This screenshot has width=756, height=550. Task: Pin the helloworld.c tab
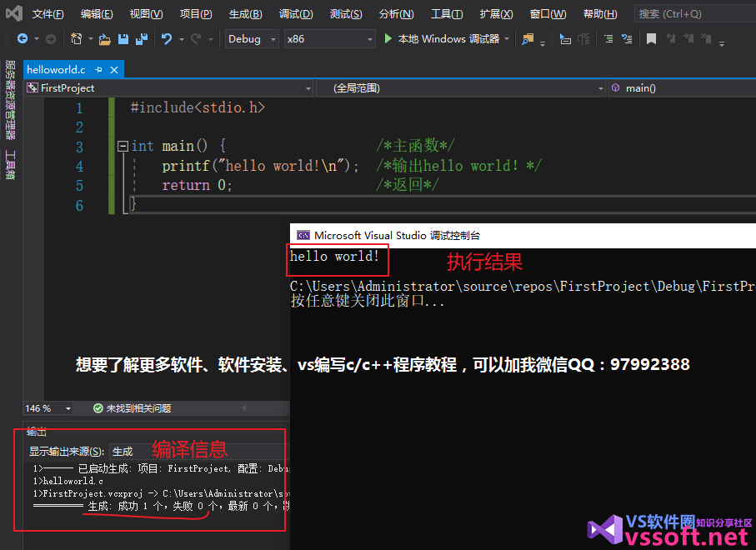point(99,70)
